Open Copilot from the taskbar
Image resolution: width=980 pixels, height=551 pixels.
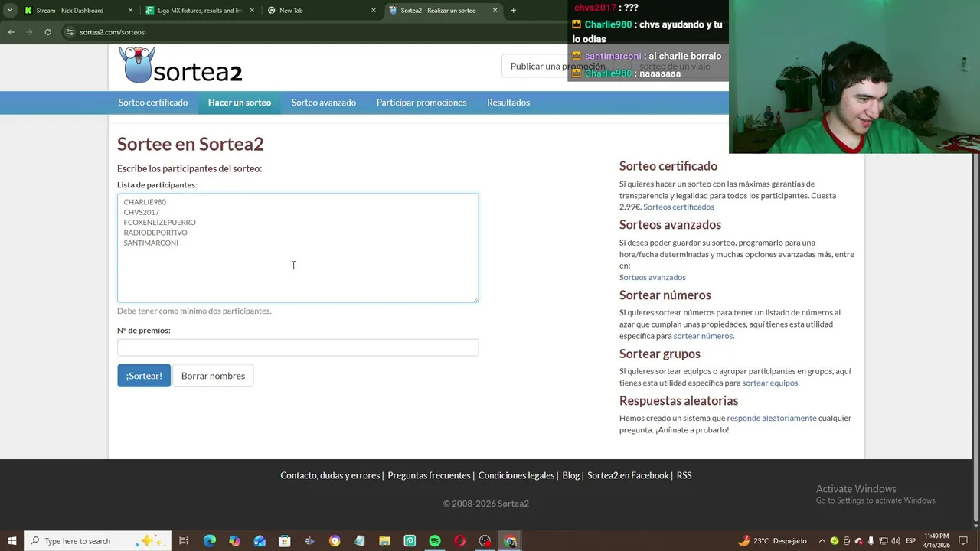pyautogui.click(x=234, y=541)
